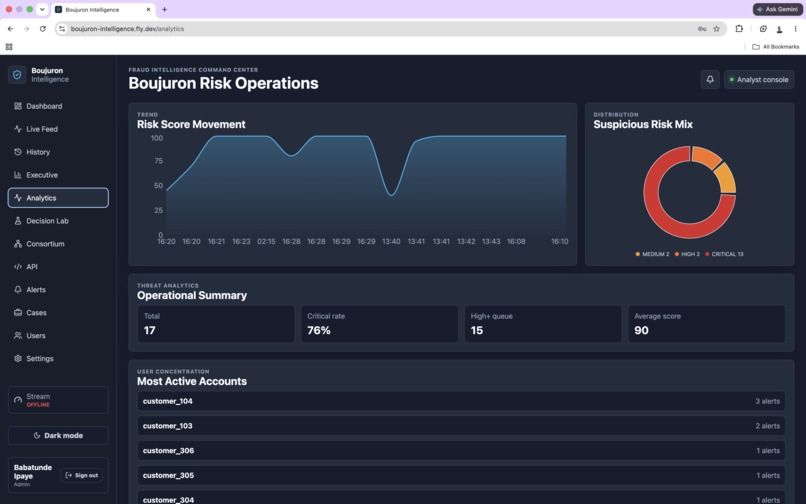Navigate to Consortium page

(58, 244)
